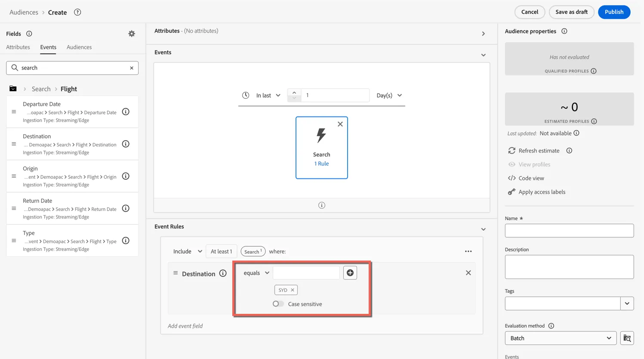Click info icon below events canvas
The image size is (644, 359).
pyautogui.click(x=321, y=206)
